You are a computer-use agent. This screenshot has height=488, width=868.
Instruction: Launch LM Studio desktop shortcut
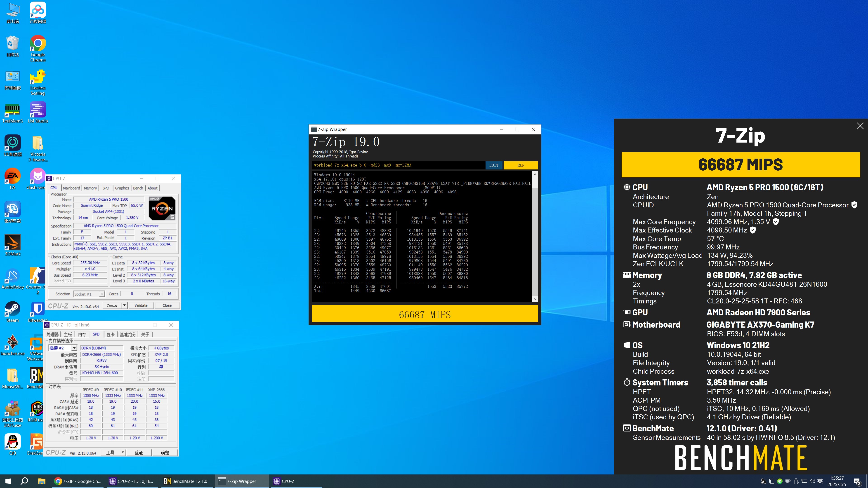[38, 113]
